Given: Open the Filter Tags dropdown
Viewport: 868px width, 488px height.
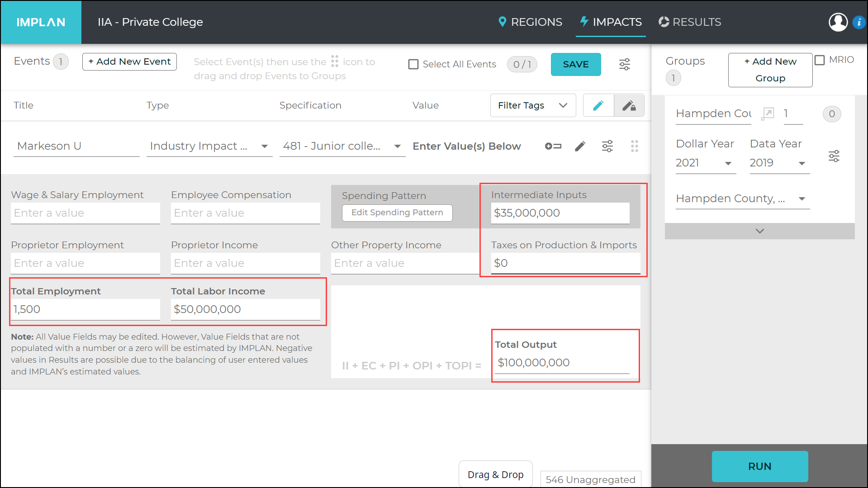Looking at the screenshot, I should 533,105.
